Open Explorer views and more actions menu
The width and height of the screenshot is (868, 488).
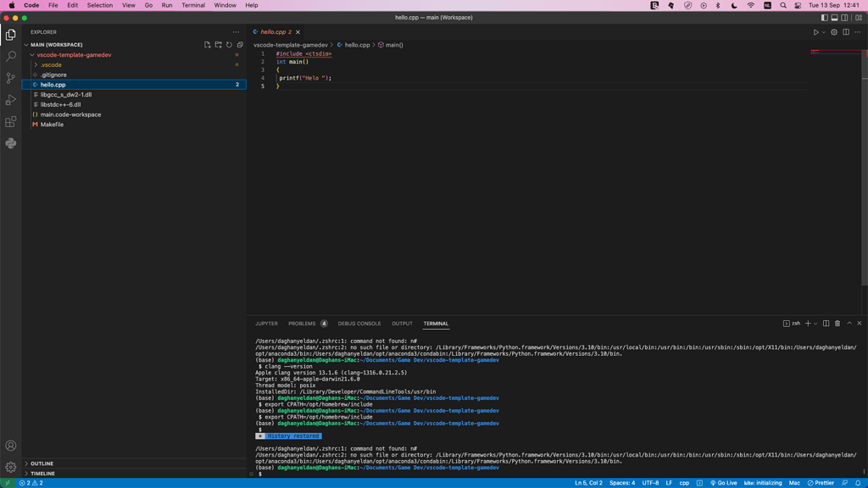click(236, 32)
